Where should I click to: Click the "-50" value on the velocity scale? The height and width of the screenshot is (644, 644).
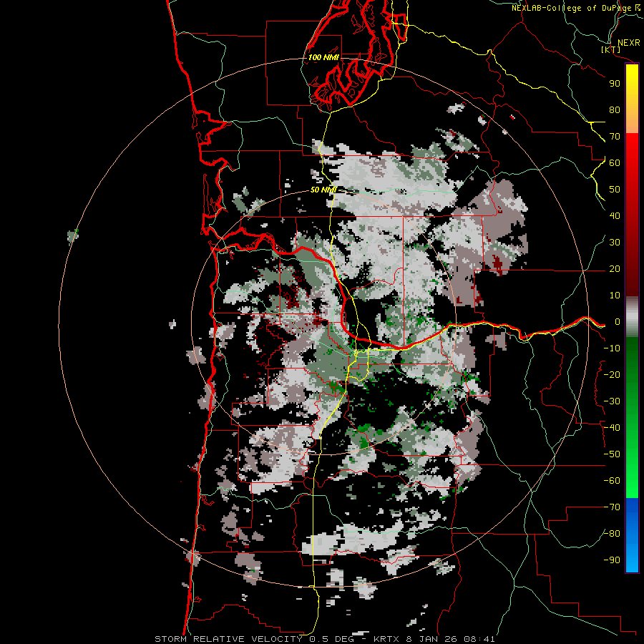[x=612, y=454]
